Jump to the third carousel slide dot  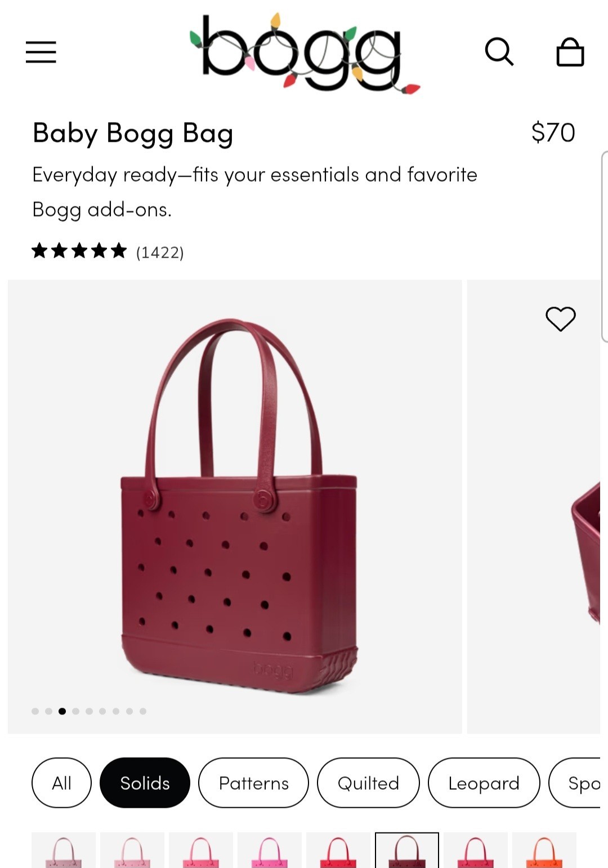tap(62, 710)
